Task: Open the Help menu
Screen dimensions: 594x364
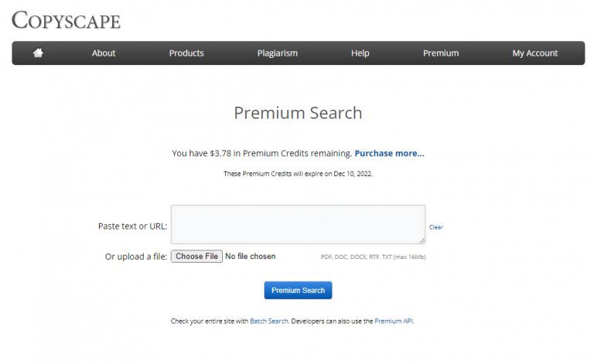Action: [360, 53]
